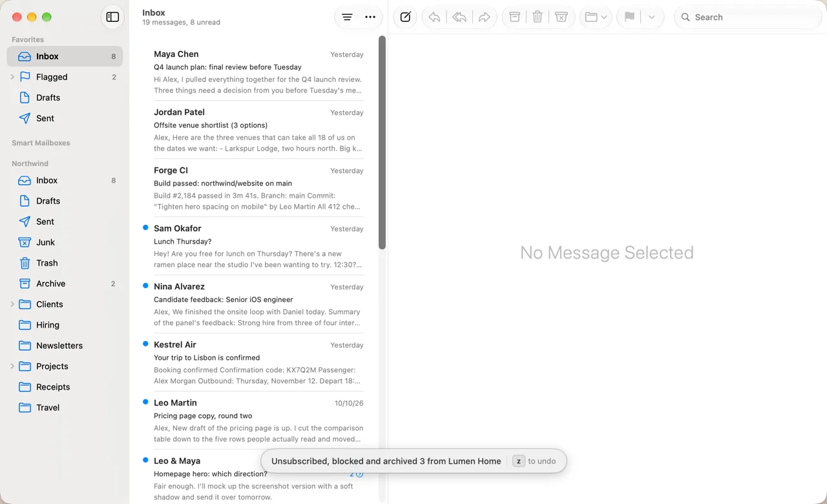The image size is (827, 504).
Task: Click into the Search field
Action: (x=748, y=17)
